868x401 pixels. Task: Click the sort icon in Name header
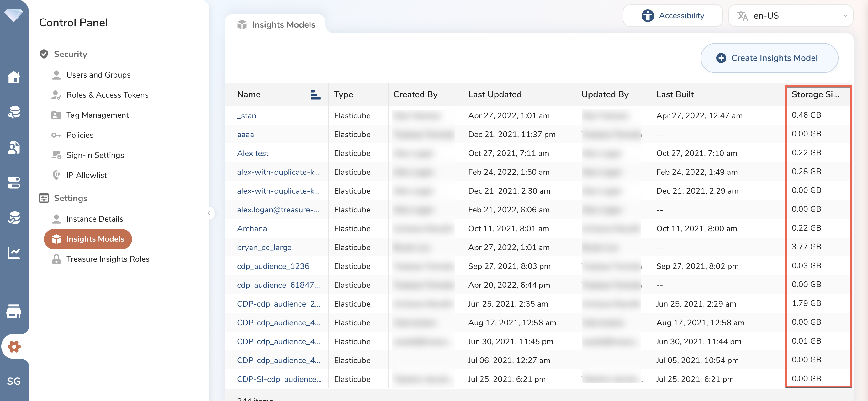click(x=315, y=95)
